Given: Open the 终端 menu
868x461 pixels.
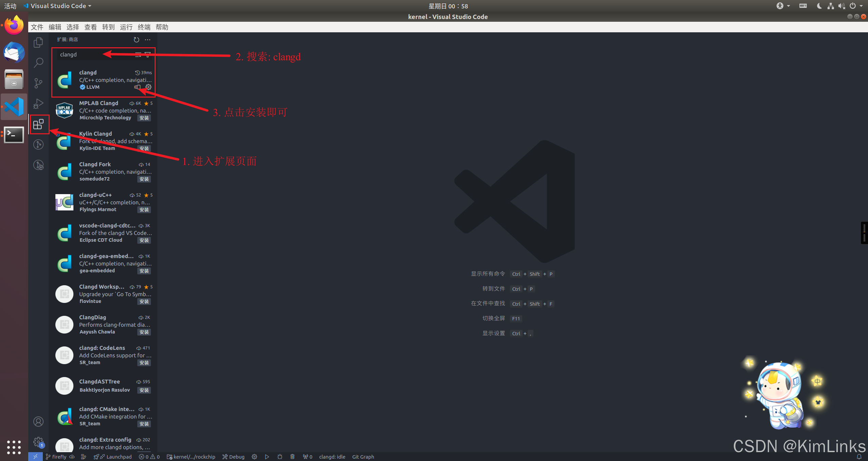Looking at the screenshot, I should (144, 27).
